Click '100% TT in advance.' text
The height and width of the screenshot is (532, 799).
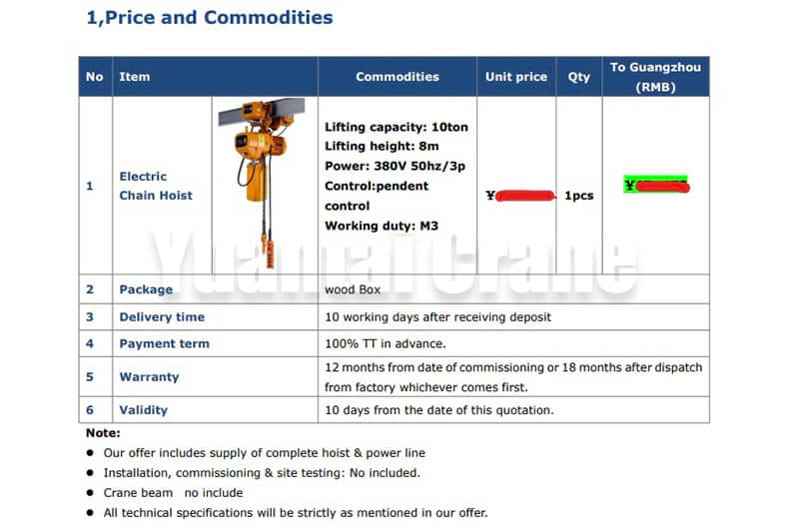386,343
